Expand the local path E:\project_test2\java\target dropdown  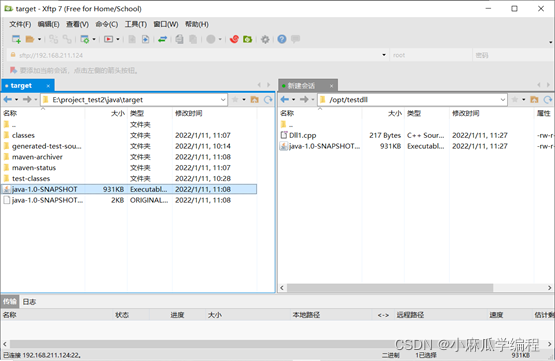tap(223, 100)
